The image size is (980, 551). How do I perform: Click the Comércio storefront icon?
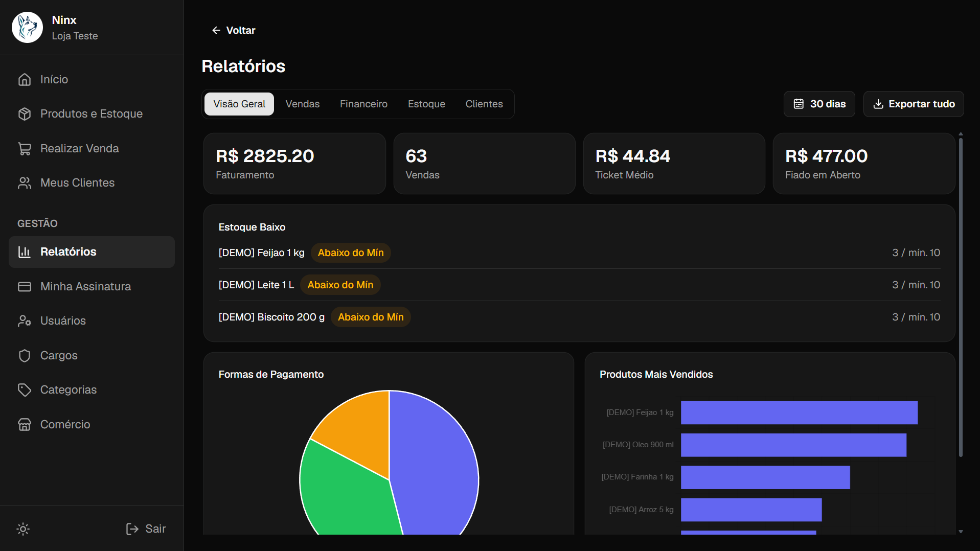point(25,425)
